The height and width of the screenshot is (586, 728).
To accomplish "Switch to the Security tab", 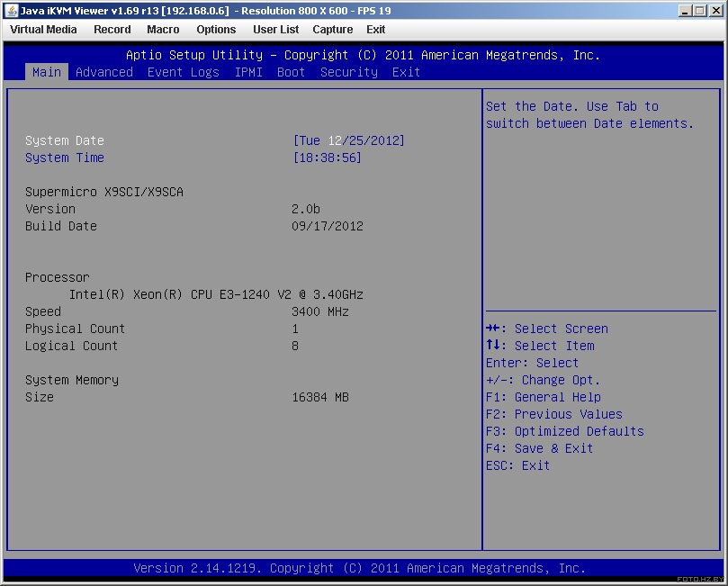I will (348, 72).
